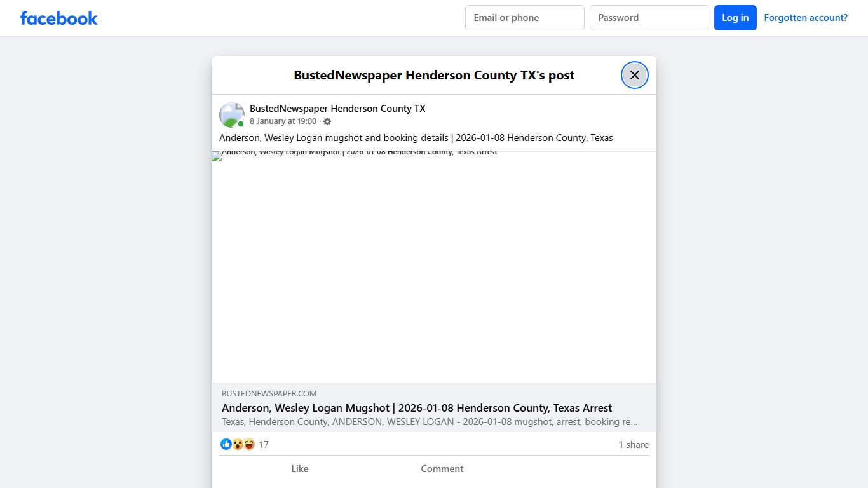Click BustedNewspaper's profile picture
Screen dimensions: 868x488
231,114
